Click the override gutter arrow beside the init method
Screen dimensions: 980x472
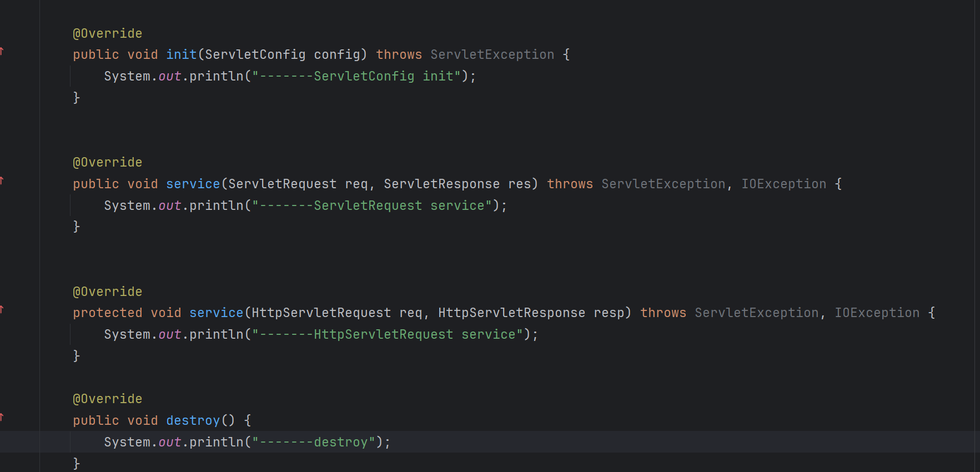click(x=2, y=51)
